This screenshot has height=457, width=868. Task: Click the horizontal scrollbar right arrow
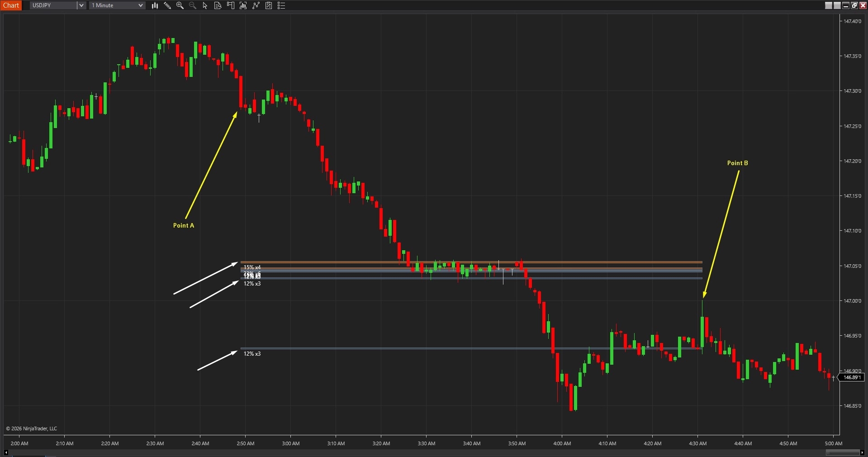pyautogui.click(x=862, y=452)
